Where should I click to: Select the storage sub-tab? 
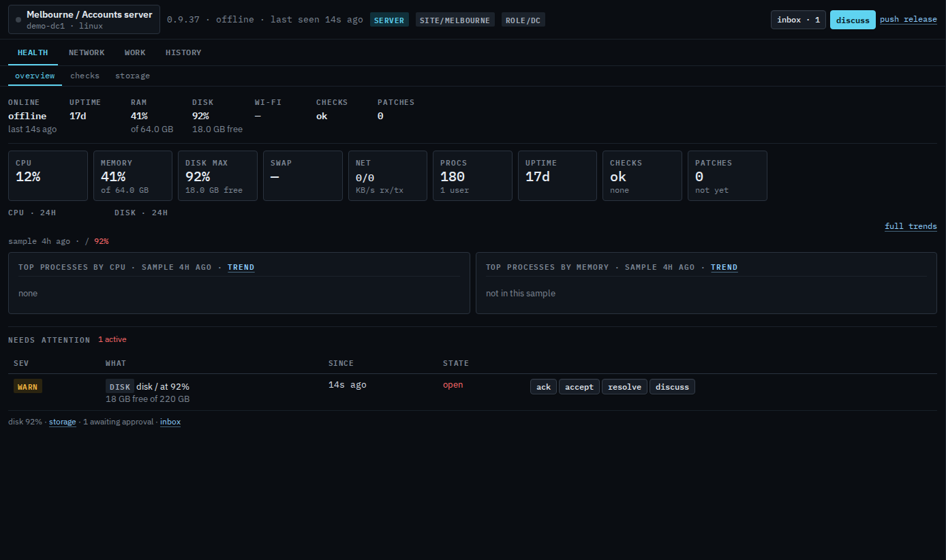(x=132, y=76)
